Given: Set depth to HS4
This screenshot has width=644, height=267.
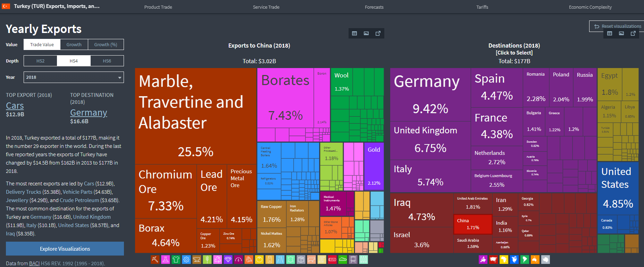Looking at the screenshot, I should point(74,61).
